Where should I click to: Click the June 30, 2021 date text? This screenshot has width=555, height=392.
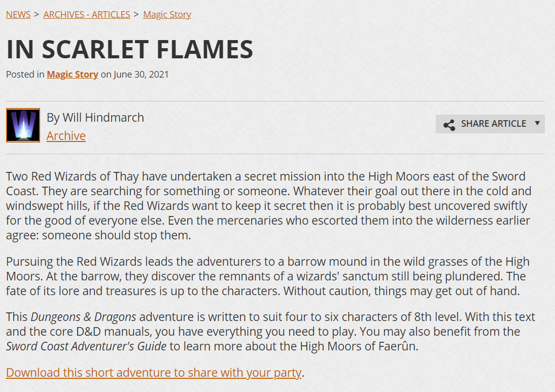pyautogui.click(x=141, y=75)
